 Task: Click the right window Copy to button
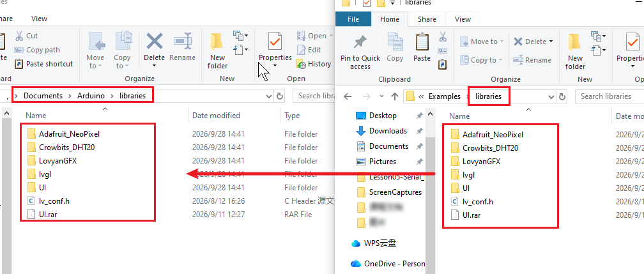pyautogui.click(x=481, y=60)
